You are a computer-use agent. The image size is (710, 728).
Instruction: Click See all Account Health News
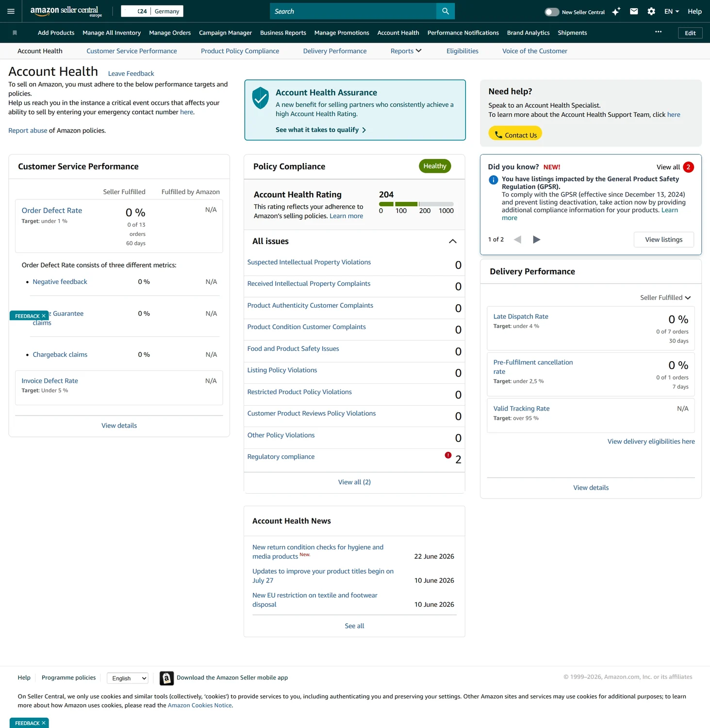tap(354, 626)
